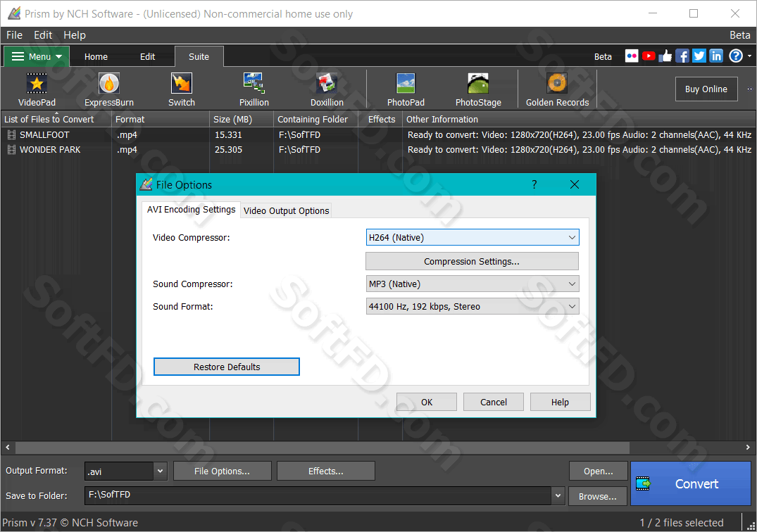Open the Effects... button
757x532 pixels.
326,471
